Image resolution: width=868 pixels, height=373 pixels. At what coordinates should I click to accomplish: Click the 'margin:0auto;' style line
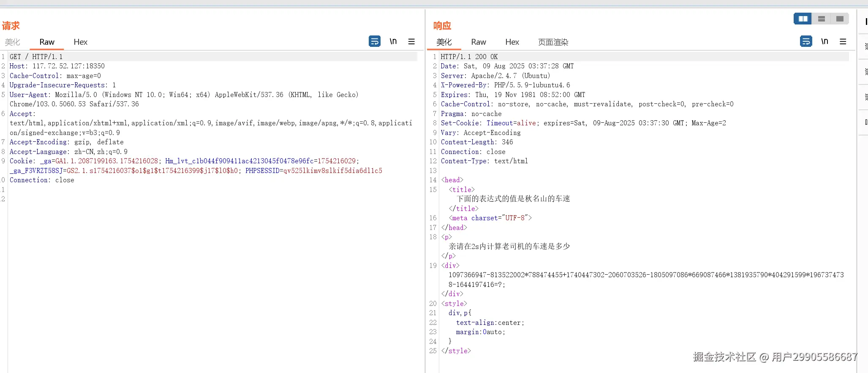pyautogui.click(x=481, y=332)
